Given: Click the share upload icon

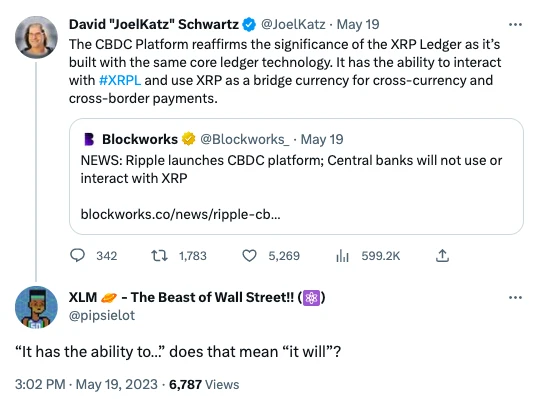Looking at the screenshot, I should 442,255.
